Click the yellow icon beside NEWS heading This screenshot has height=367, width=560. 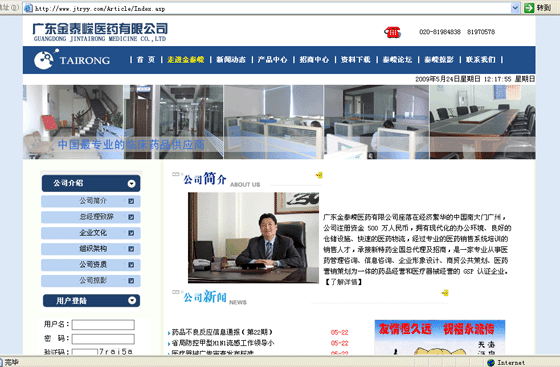tap(445, 293)
